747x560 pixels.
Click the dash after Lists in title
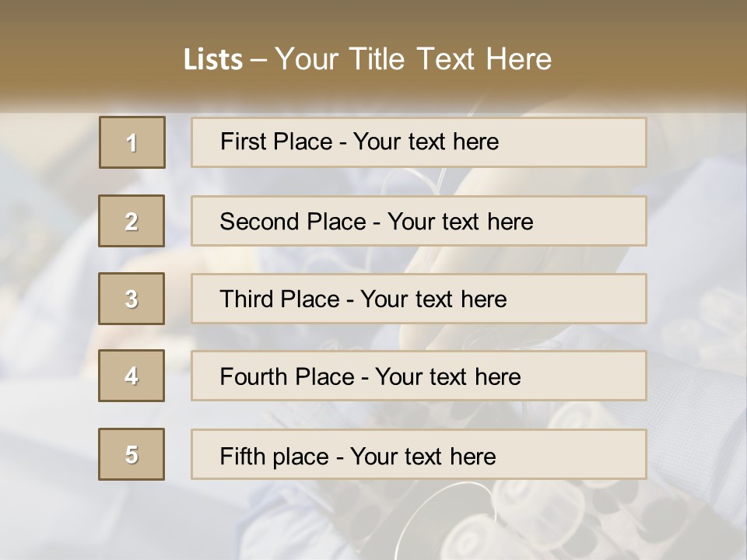[x=259, y=60]
